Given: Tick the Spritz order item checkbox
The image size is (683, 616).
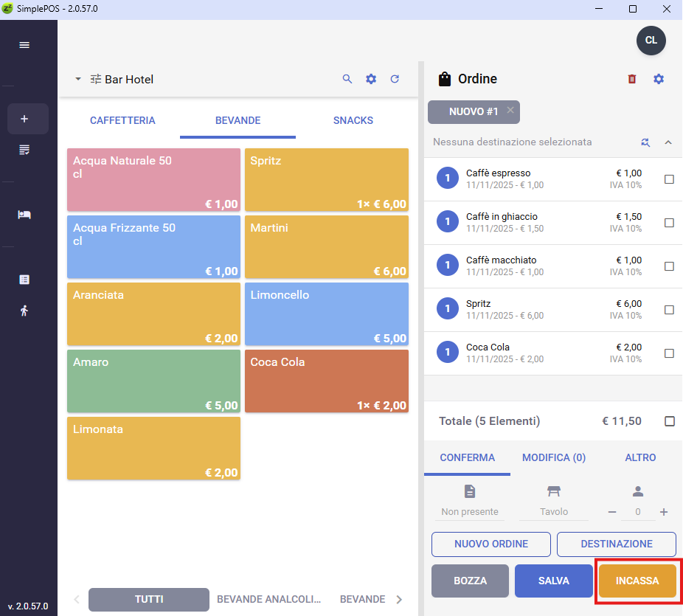Looking at the screenshot, I should pyautogui.click(x=669, y=310).
